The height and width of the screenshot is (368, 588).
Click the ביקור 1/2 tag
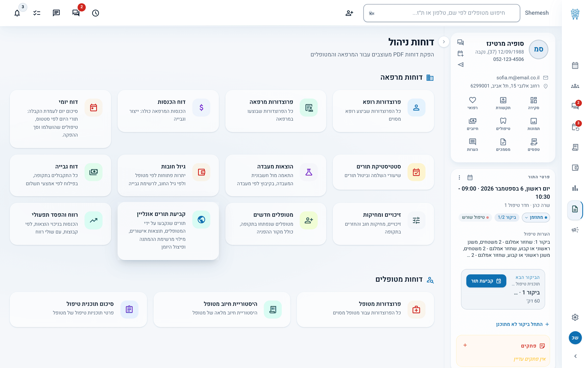507,217
